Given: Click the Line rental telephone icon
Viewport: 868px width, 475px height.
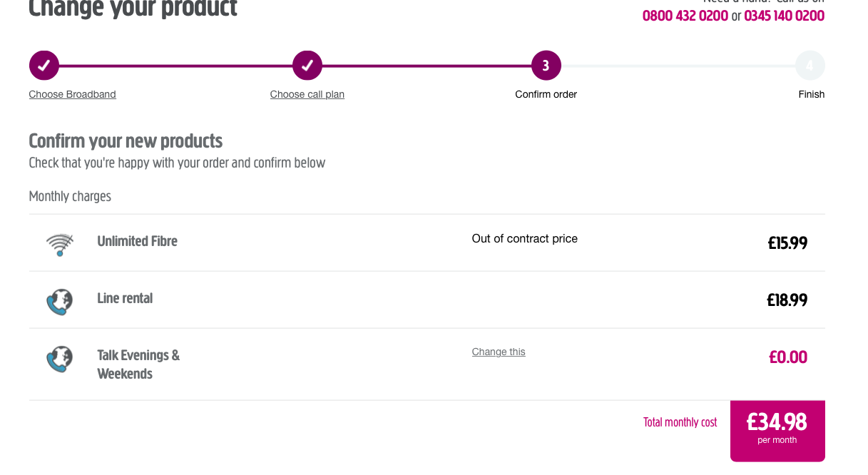Looking at the screenshot, I should (60, 300).
